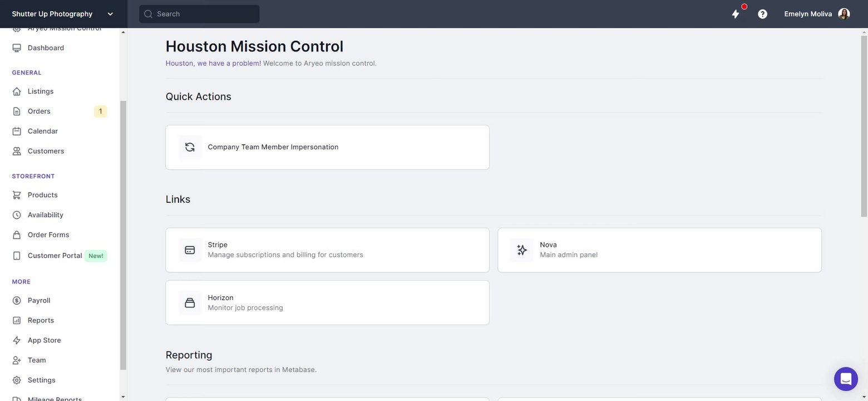Click the Stripe credit card icon

tap(190, 250)
